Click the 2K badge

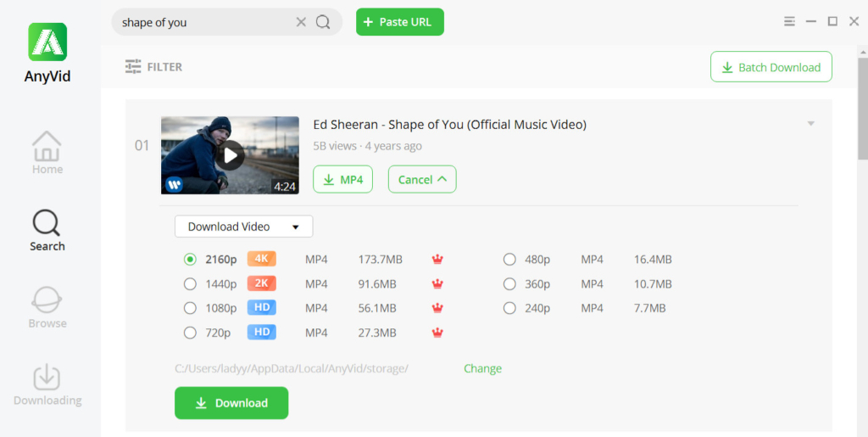[261, 283]
